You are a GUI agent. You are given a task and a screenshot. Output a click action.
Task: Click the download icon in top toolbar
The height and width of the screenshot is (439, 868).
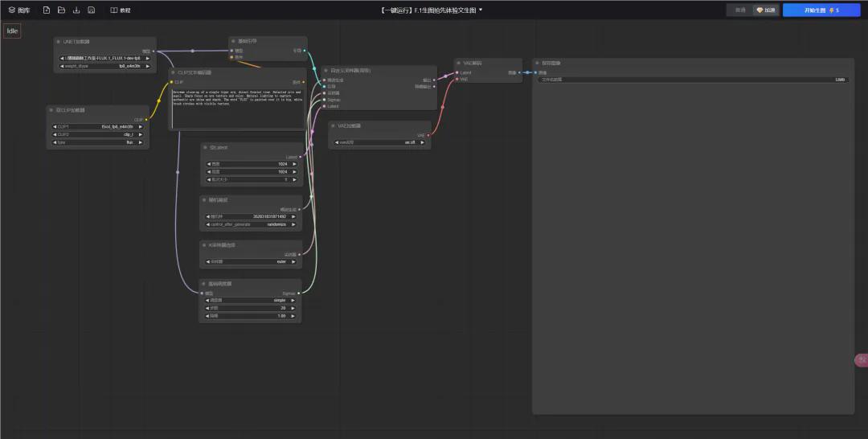(x=76, y=10)
